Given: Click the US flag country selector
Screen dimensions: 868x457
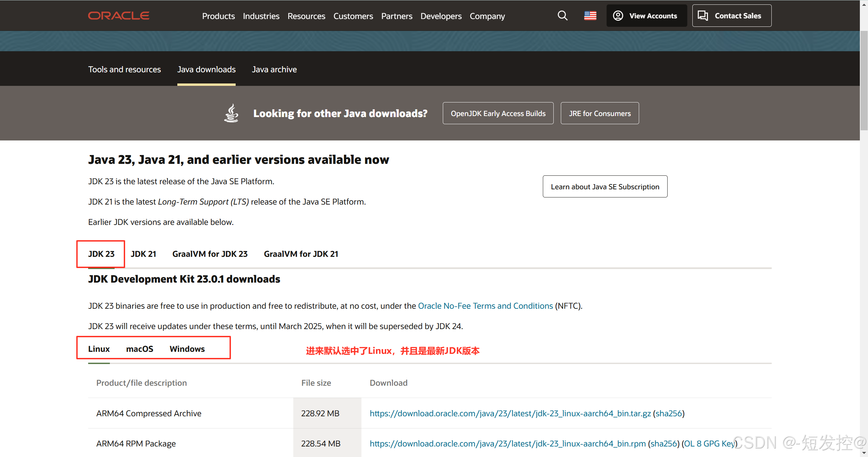Looking at the screenshot, I should point(590,16).
